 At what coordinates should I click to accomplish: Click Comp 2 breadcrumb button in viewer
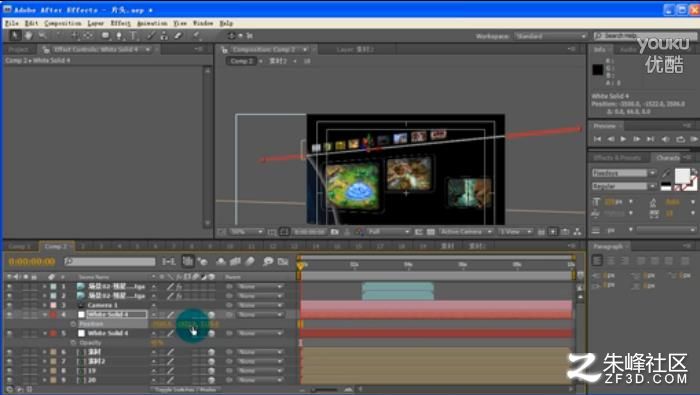242,61
